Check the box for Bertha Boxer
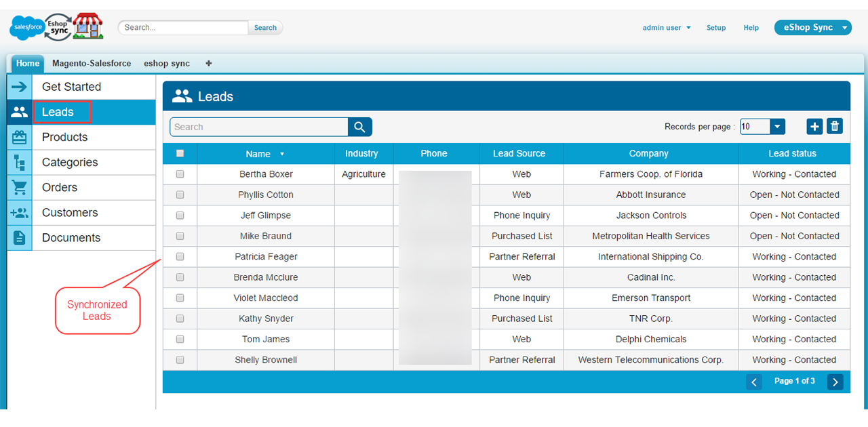The width and height of the screenshot is (868, 427). click(180, 174)
